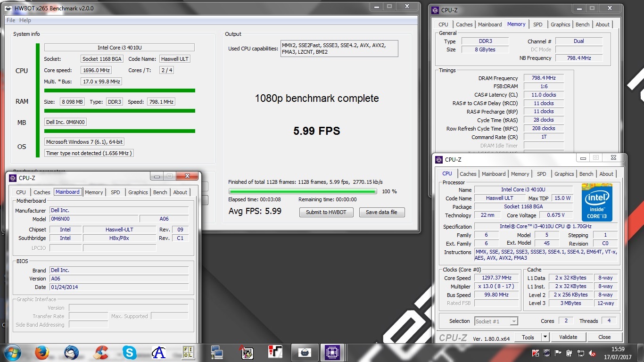Select CPU tab in CPU-Z Mainboard window
The height and width of the screenshot is (362, 644).
21,192
